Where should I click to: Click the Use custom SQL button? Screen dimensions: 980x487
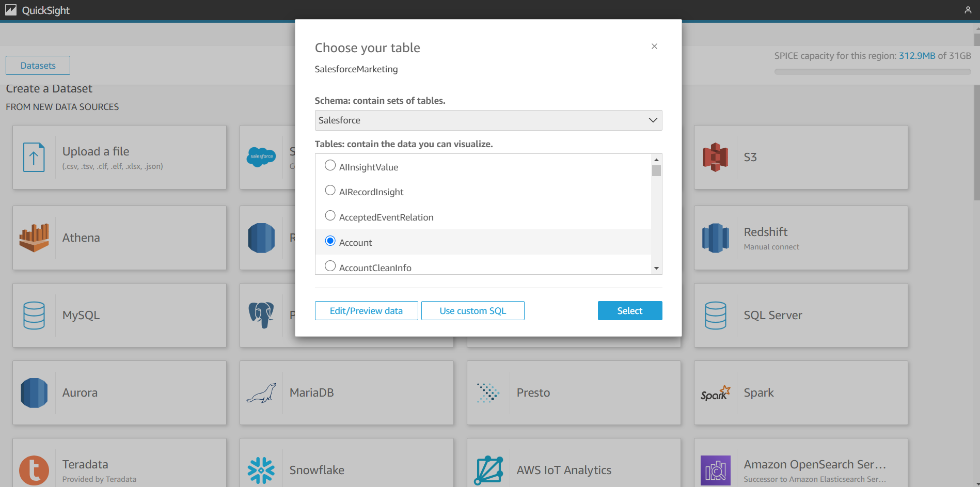(x=473, y=311)
